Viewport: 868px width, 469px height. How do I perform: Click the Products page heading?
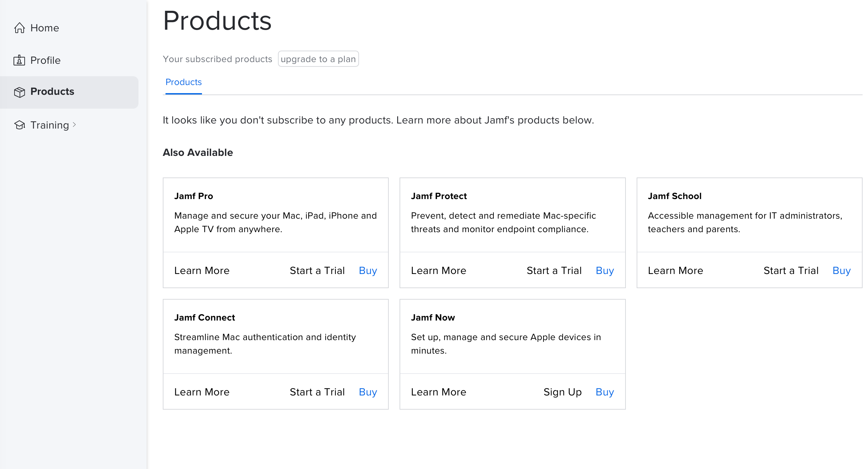pyautogui.click(x=217, y=21)
